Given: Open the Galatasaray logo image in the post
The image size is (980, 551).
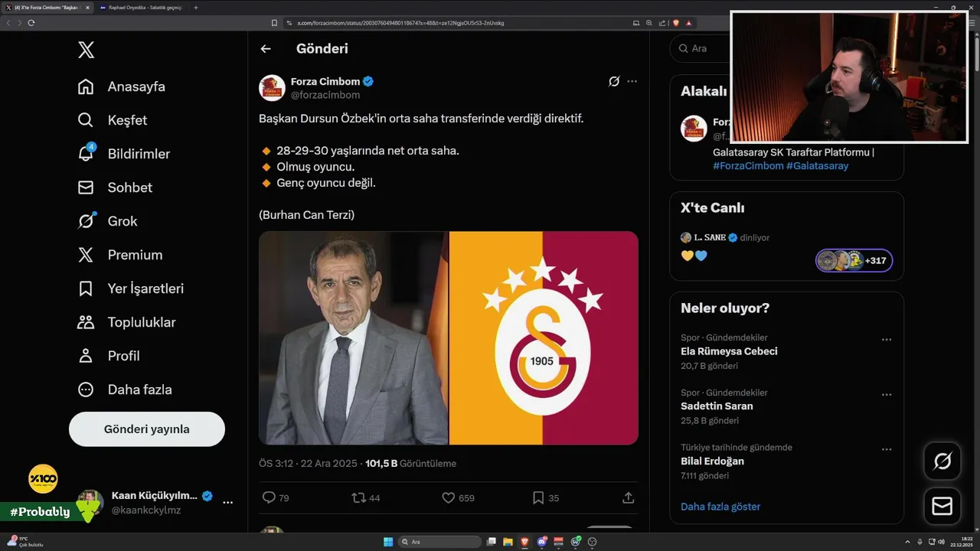Looking at the screenshot, I should pos(544,337).
